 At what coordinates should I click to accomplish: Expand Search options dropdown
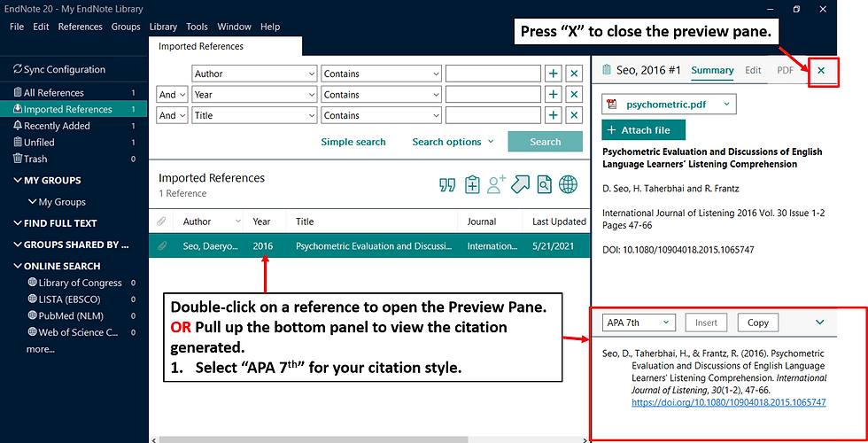(x=453, y=142)
